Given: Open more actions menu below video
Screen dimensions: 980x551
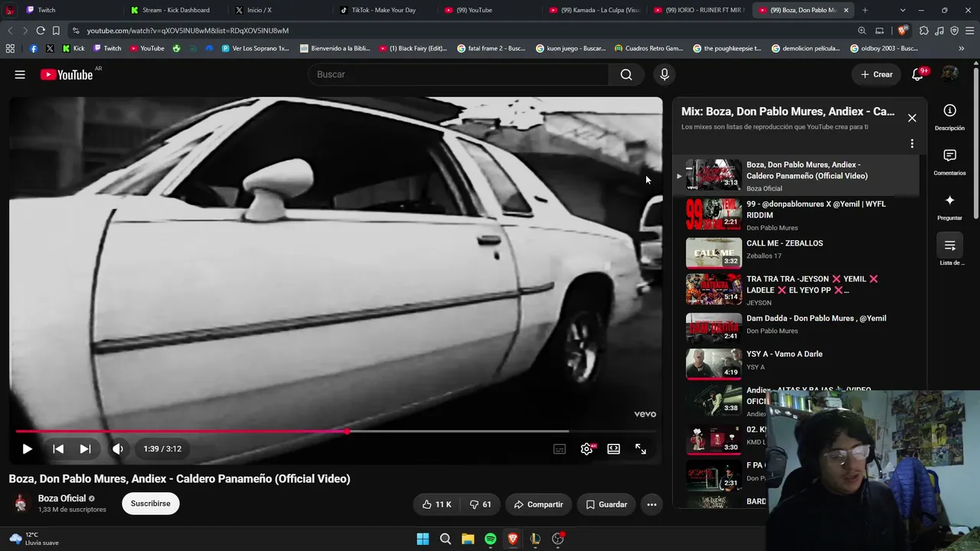Looking at the screenshot, I should 652,504.
